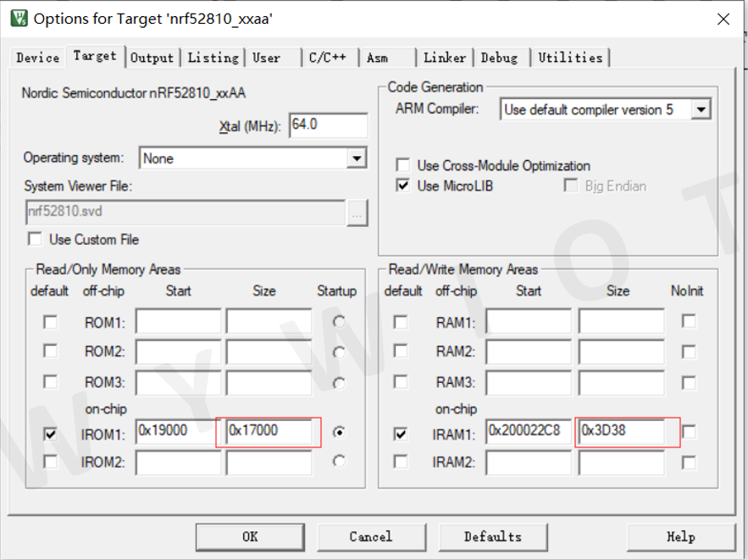Click the System Viewer File browse button
748x560 pixels.
[357, 213]
